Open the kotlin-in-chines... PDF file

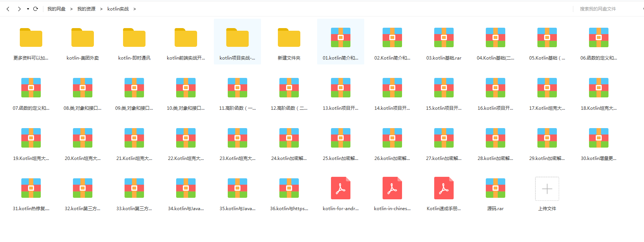[x=392, y=188]
